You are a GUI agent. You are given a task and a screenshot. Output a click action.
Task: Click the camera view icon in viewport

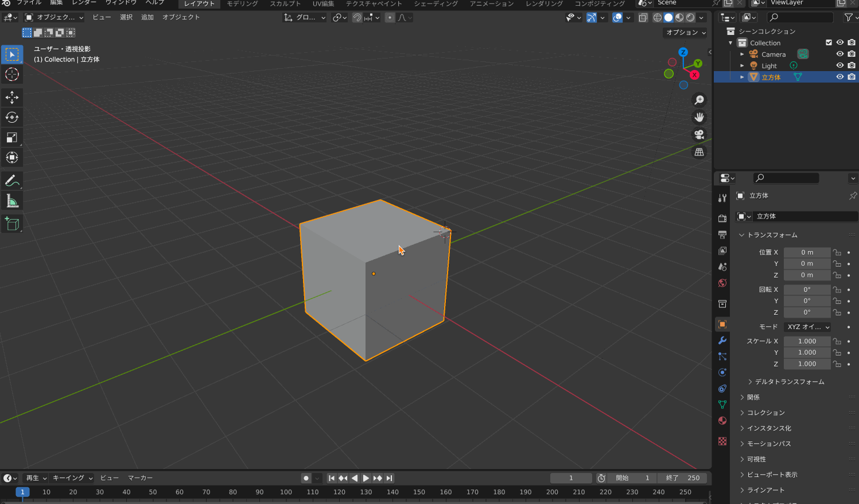(x=699, y=135)
